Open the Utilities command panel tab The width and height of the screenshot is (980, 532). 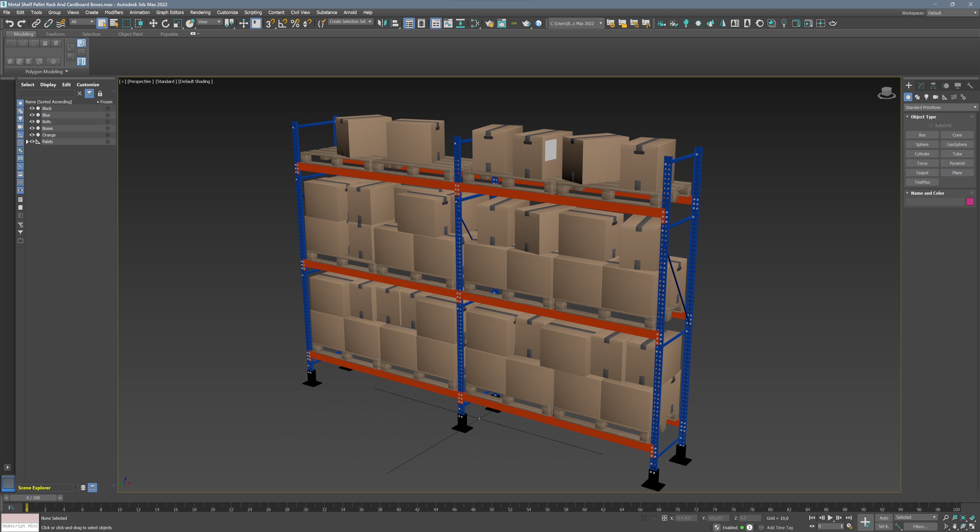pyautogui.click(x=970, y=85)
